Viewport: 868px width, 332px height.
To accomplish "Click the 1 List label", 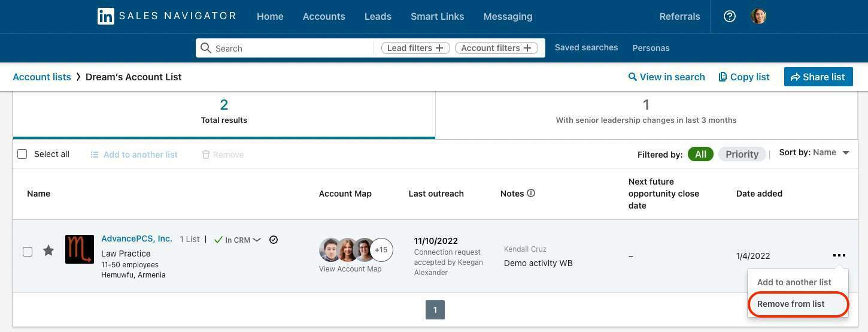I will click(190, 239).
